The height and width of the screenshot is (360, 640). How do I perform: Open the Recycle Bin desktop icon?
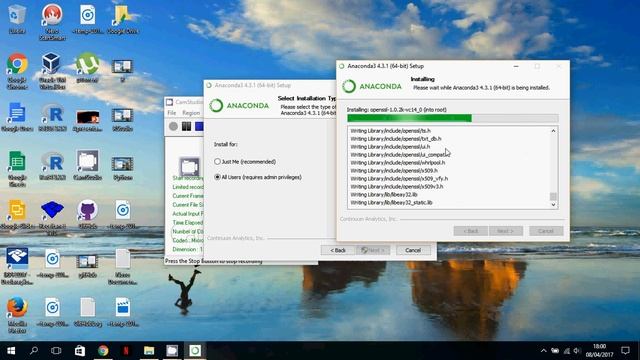pos(17,18)
